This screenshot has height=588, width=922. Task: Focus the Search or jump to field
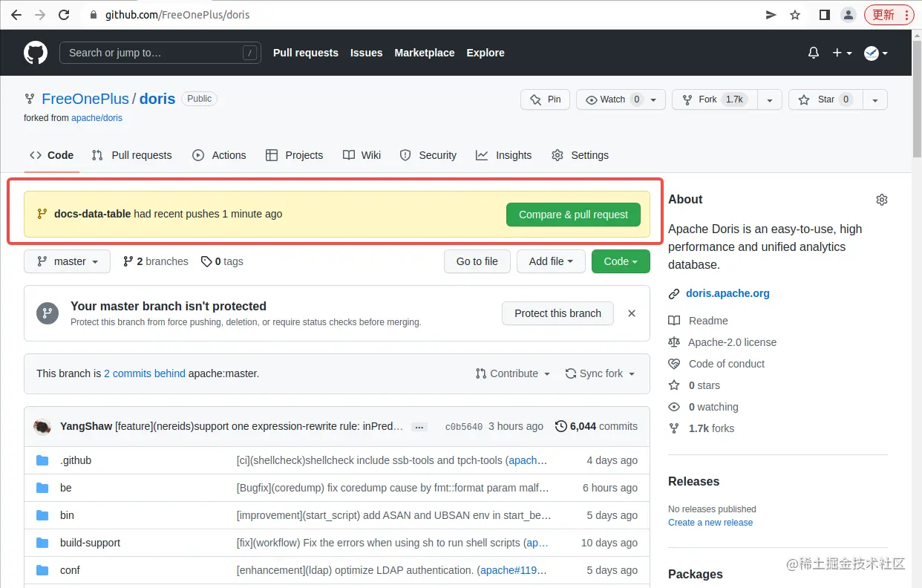pos(160,53)
